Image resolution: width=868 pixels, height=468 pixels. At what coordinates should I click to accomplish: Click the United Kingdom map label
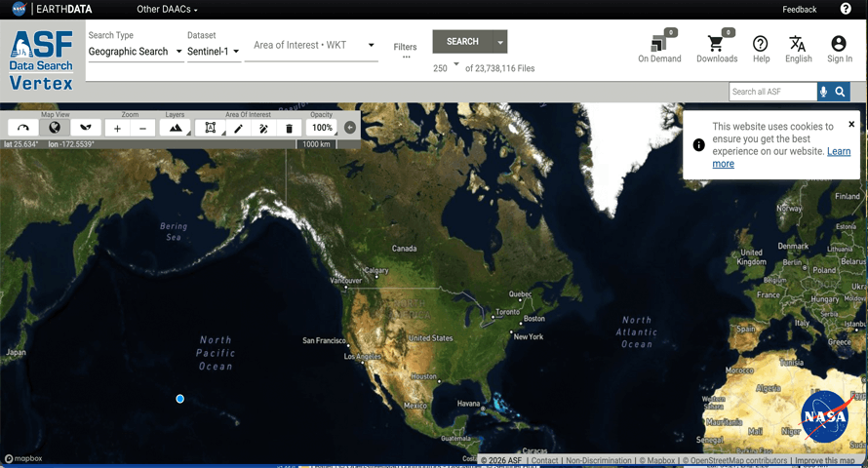click(752, 256)
